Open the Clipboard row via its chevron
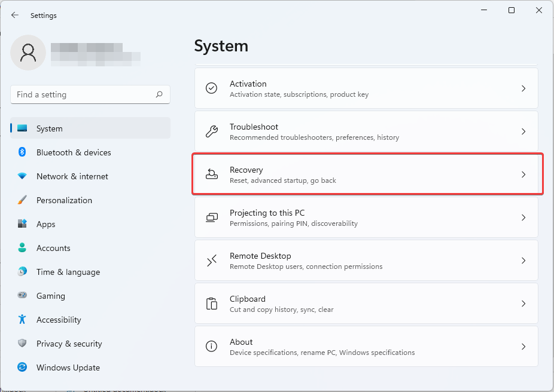The width and height of the screenshot is (554, 392). click(x=523, y=304)
